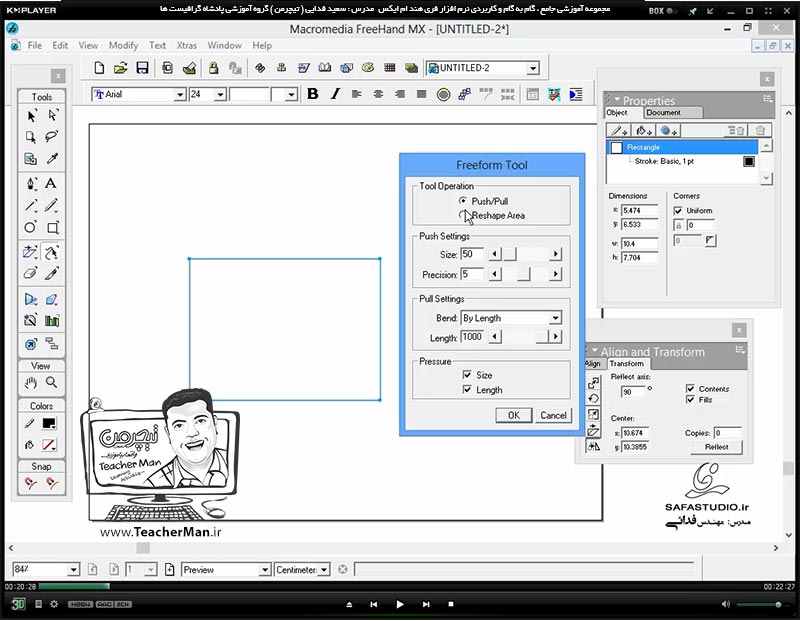Image resolution: width=800 pixels, height=621 pixels.
Task: Open the font size 24 dropdown
Action: pos(220,94)
